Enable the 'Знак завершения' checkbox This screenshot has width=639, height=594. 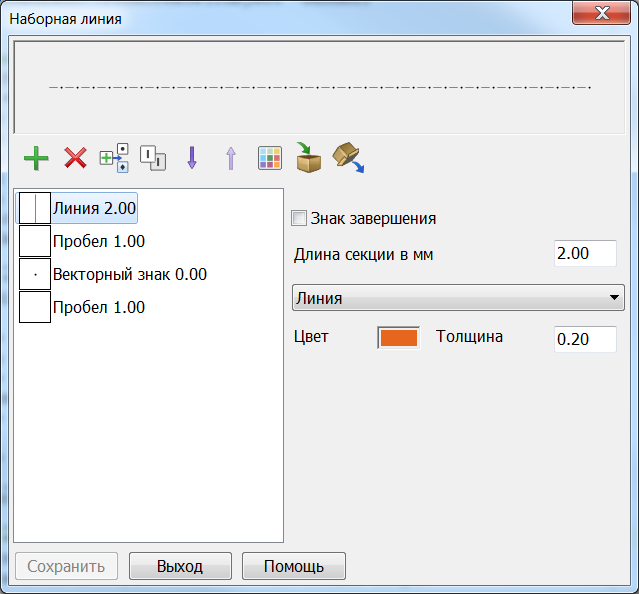298,218
